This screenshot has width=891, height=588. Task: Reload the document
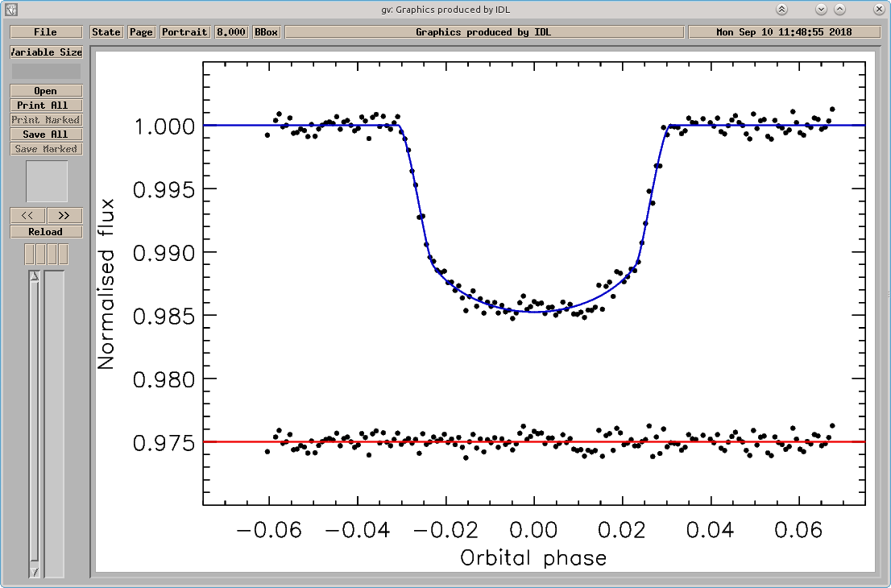click(46, 232)
